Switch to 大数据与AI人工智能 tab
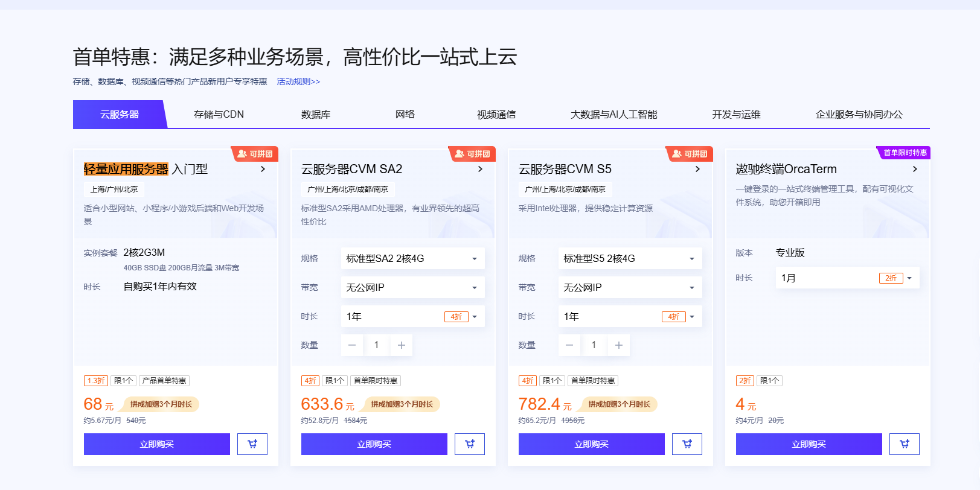The width and height of the screenshot is (980, 490). pyautogui.click(x=614, y=114)
